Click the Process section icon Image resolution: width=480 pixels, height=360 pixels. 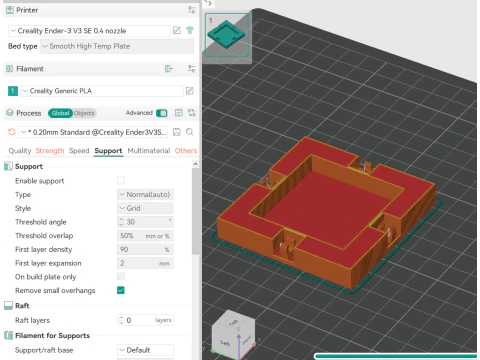point(10,113)
